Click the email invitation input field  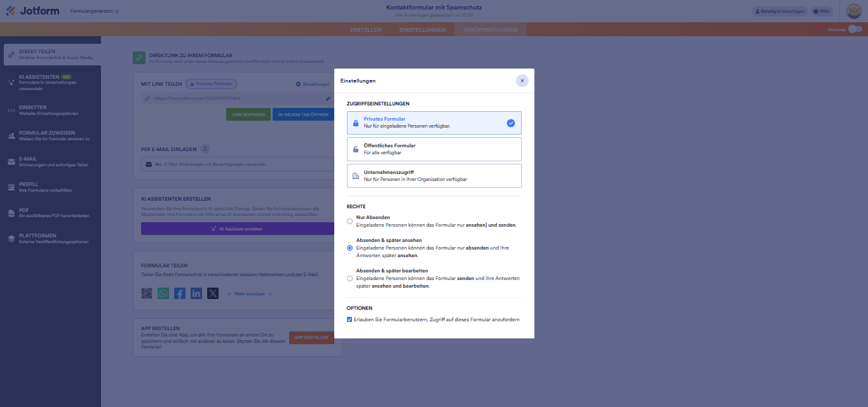[238, 164]
